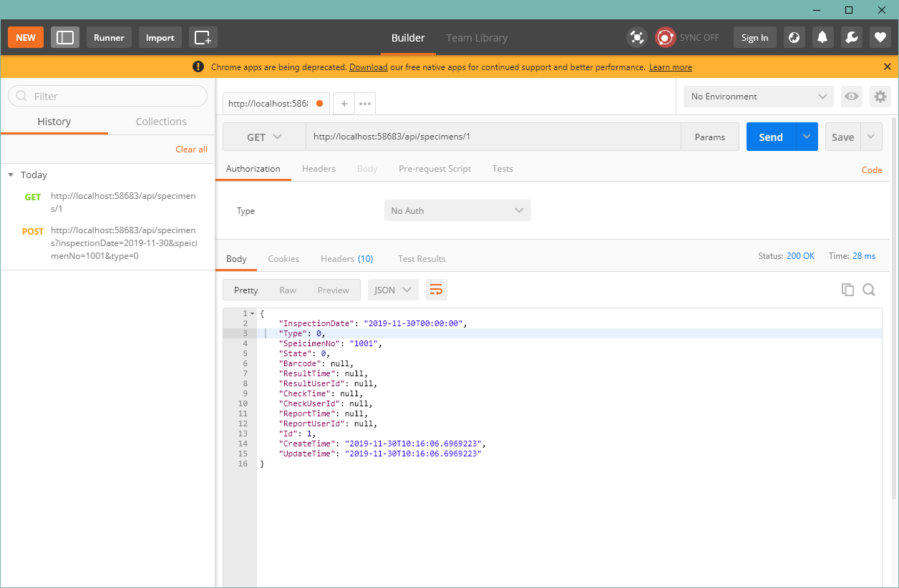Select the History sidebar tab
This screenshot has width=899, height=588.
pyautogui.click(x=54, y=122)
